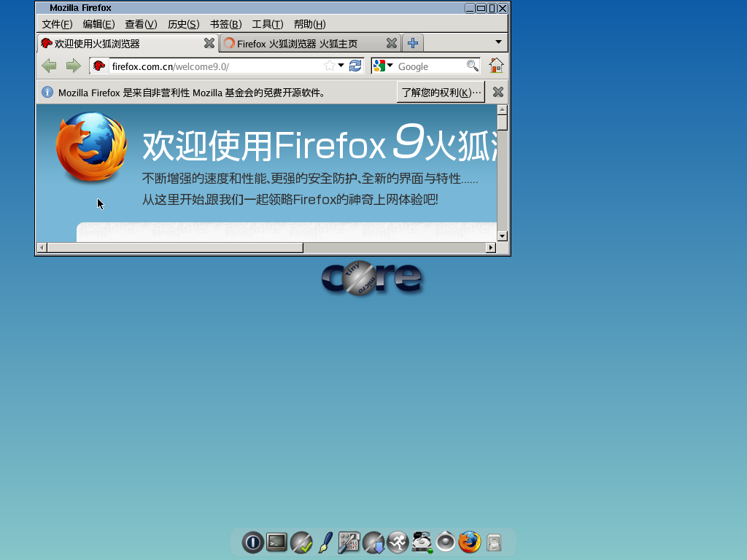Image resolution: width=747 pixels, height=560 pixels.
Task: Click the Mozilla Firefox window title bar
Action: [x=250, y=8]
